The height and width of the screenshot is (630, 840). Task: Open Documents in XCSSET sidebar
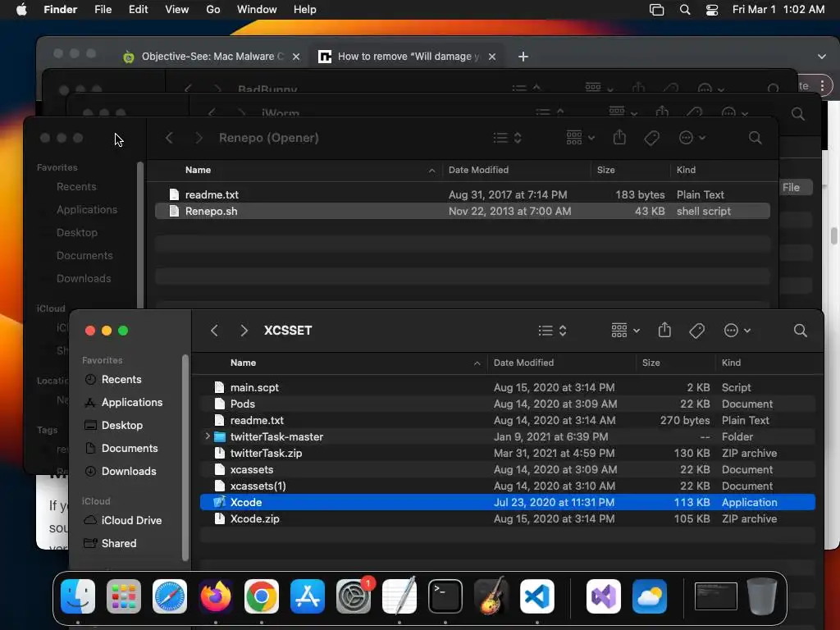[130, 449]
